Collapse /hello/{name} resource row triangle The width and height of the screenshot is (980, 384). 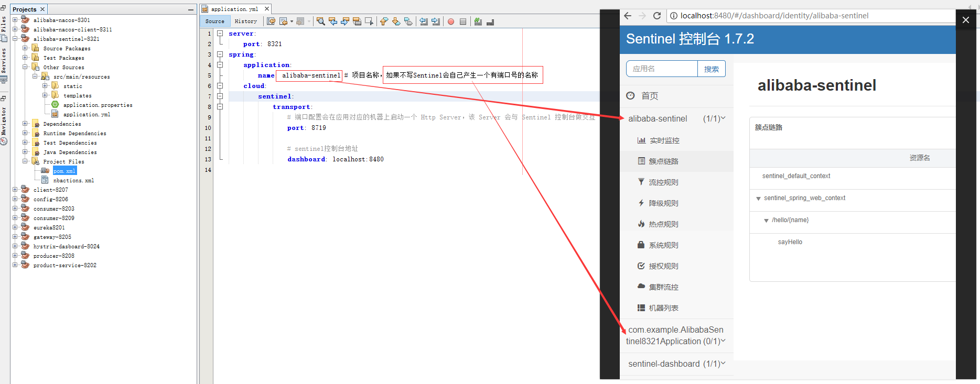point(766,221)
